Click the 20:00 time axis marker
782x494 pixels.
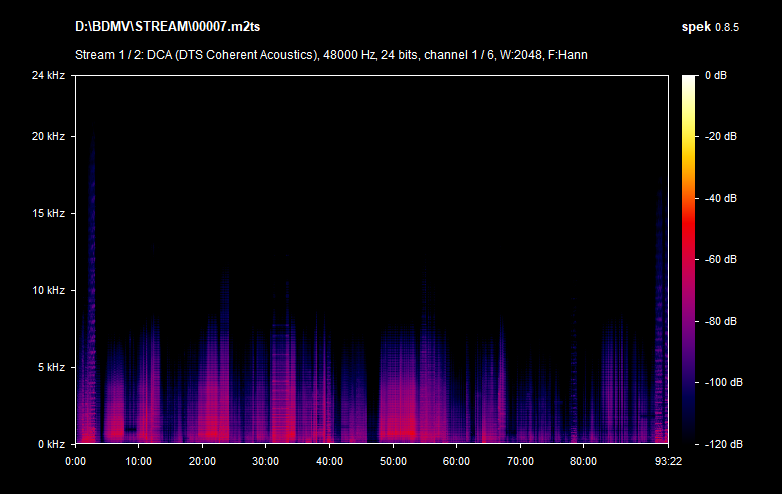[202, 461]
